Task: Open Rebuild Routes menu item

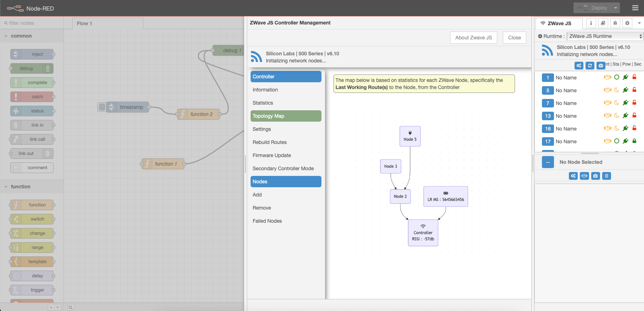Action: (x=286, y=142)
